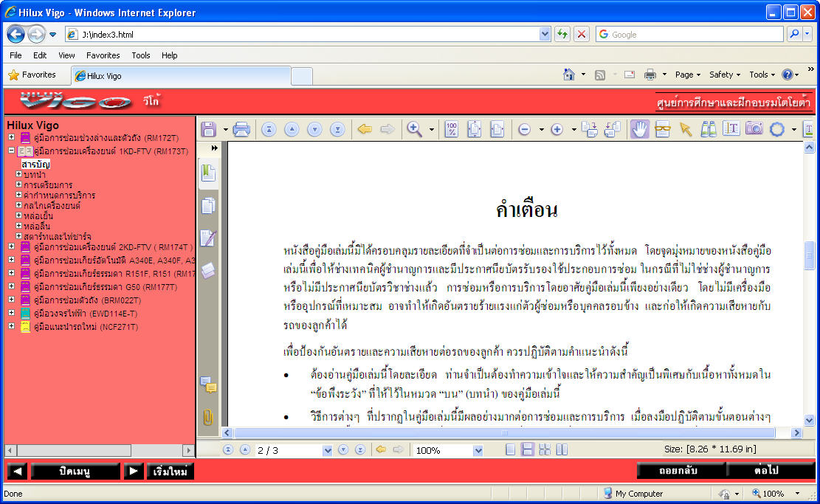Select the Hilux Vigo browser tab
Viewport: 820px width, 504px height.
pyautogui.click(x=181, y=76)
